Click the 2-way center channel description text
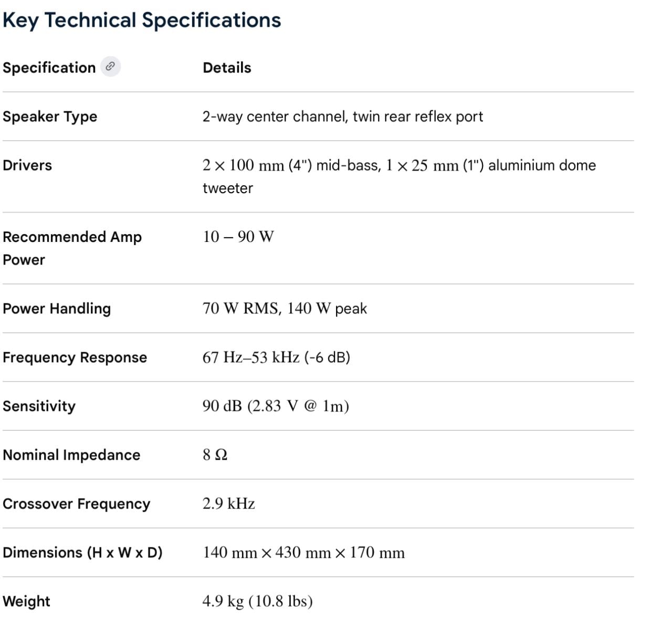This screenshot has height=624, width=672. [x=343, y=117]
